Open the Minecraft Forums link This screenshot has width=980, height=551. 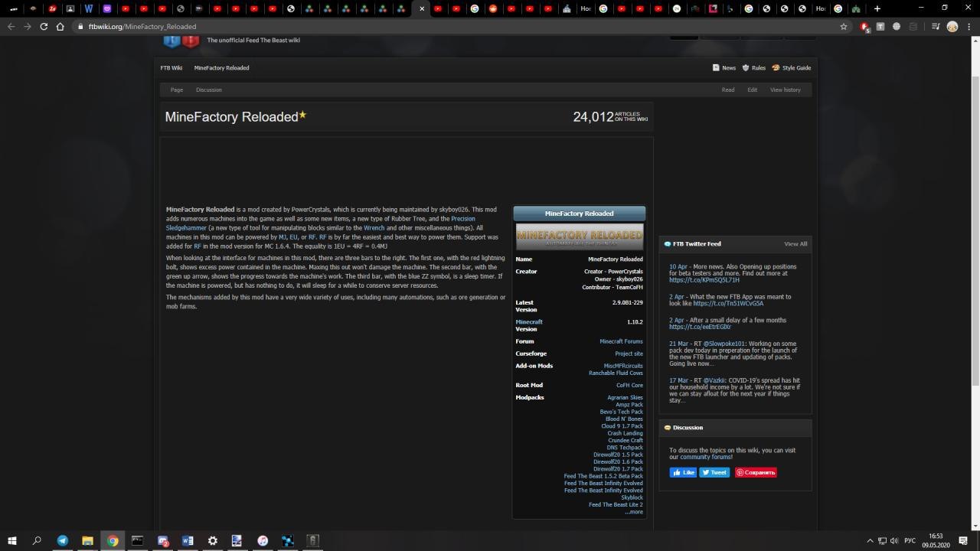click(621, 341)
